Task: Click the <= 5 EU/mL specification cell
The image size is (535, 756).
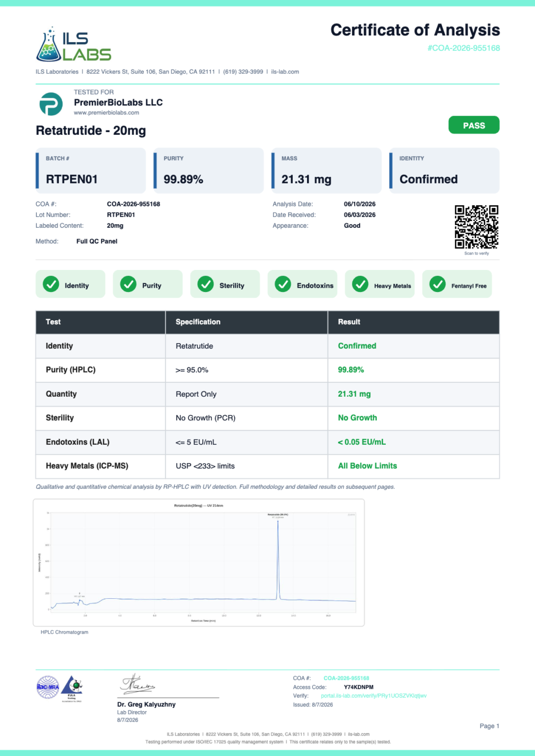Action: click(x=247, y=442)
